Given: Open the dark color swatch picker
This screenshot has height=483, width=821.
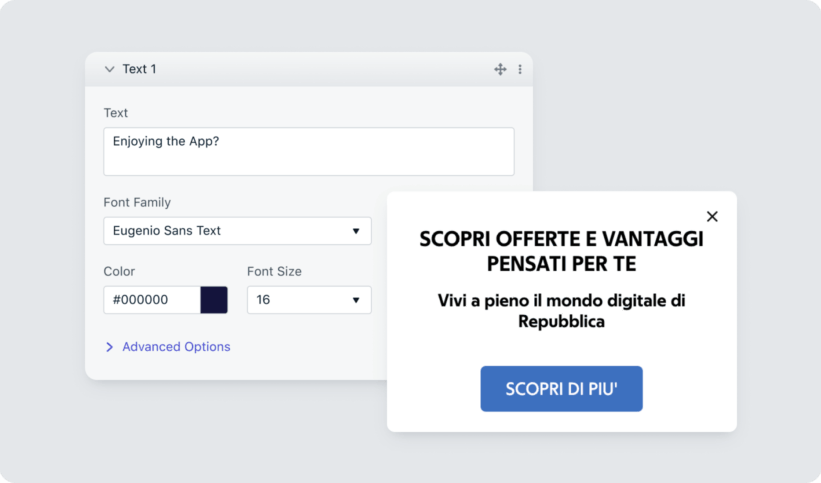Looking at the screenshot, I should point(214,300).
